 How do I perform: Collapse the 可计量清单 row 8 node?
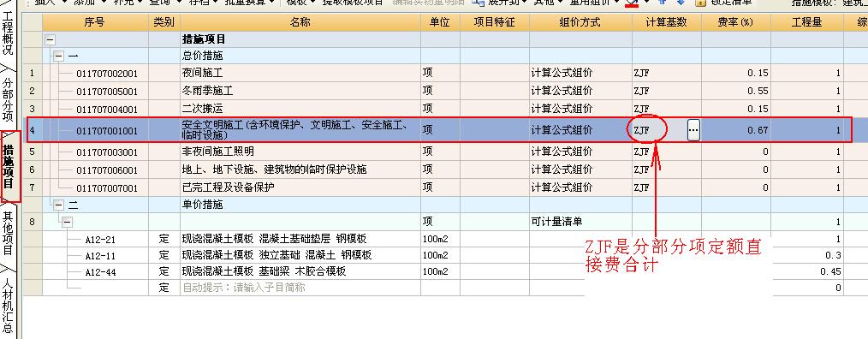point(67,222)
